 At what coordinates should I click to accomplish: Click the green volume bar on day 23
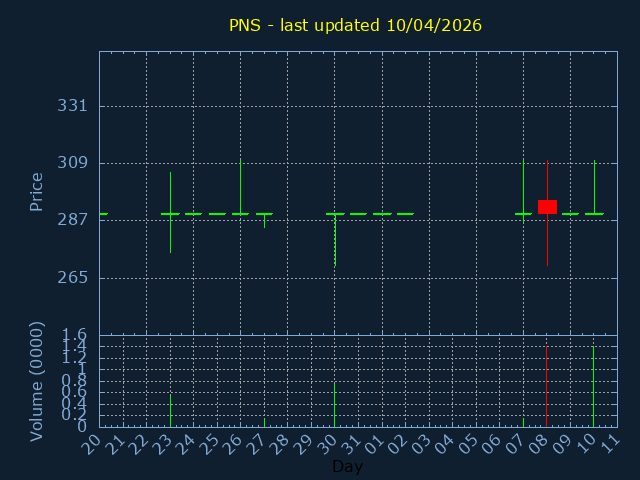coord(170,411)
